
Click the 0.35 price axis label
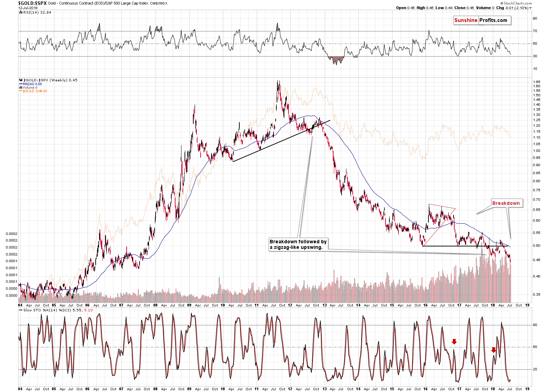[x=537, y=295]
